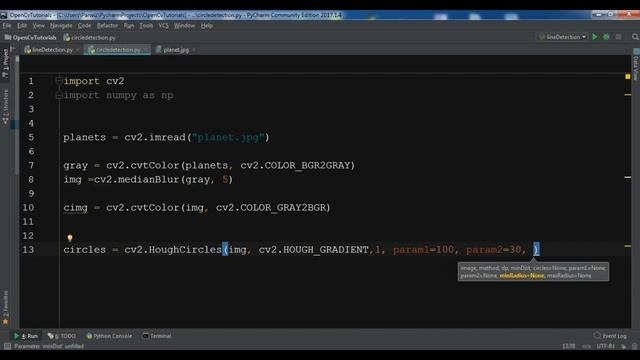Open the VCS menu
640x360 pixels.
point(163,25)
